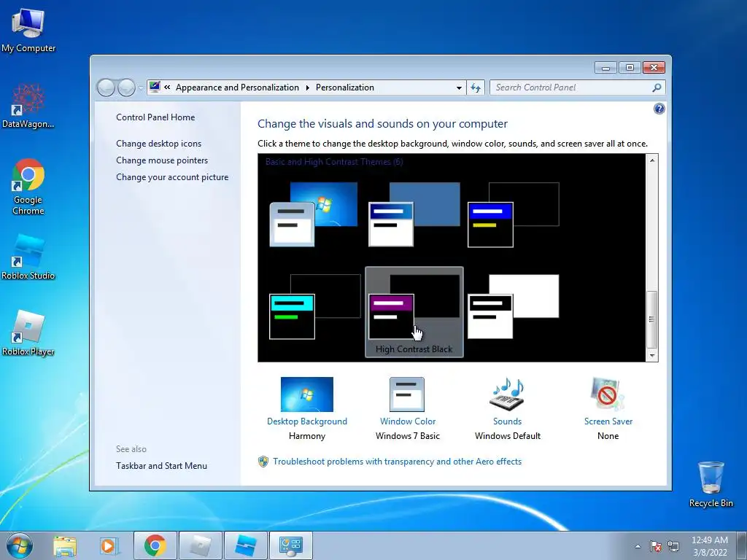The height and width of the screenshot is (560, 747).
Task: Click the theme list scrollbar thumb
Action: (x=651, y=319)
